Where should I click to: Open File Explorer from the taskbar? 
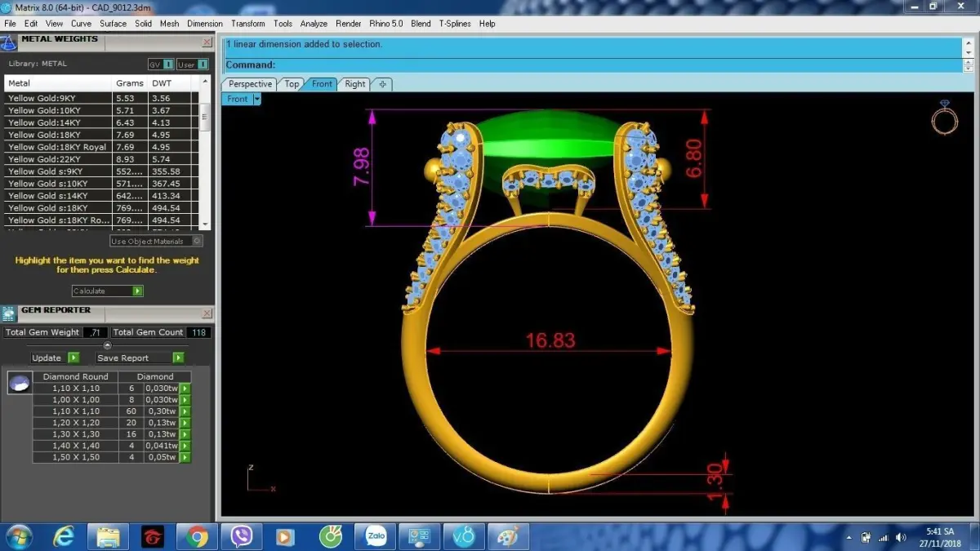point(109,537)
